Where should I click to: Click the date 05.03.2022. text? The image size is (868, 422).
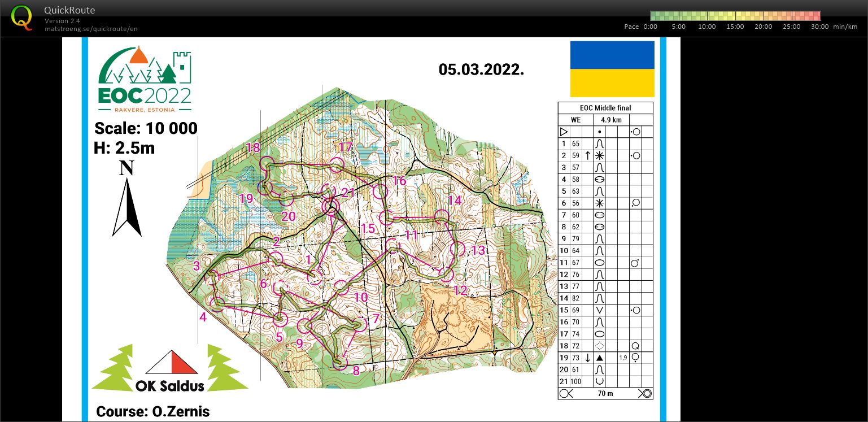[481, 69]
